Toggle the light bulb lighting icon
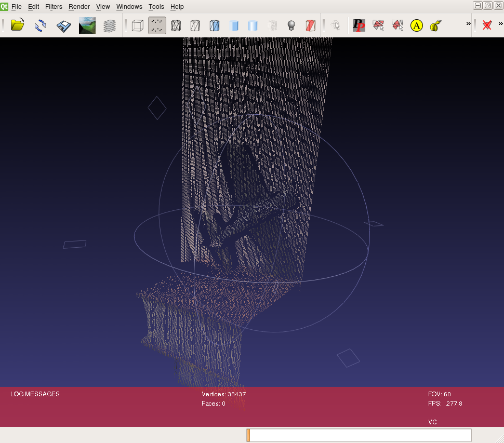The height and width of the screenshot is (443, 504). tap(291, 25)
